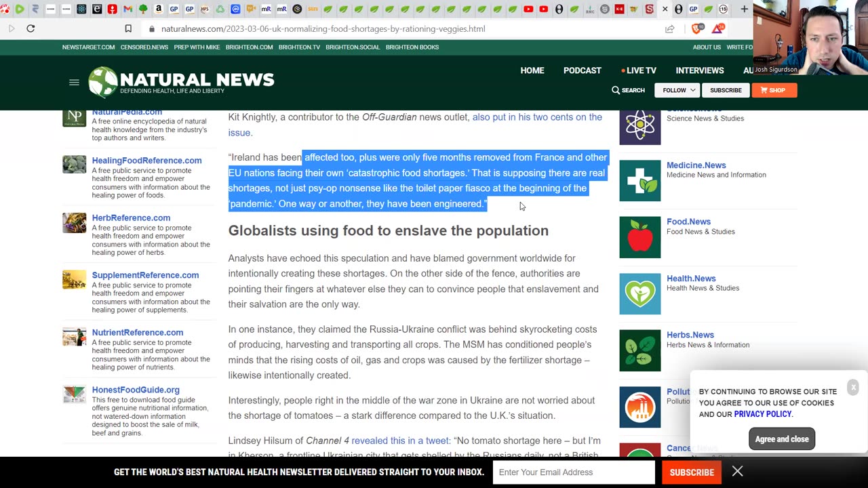Open the NewsTarget.com top link

[x=88, y=47]
